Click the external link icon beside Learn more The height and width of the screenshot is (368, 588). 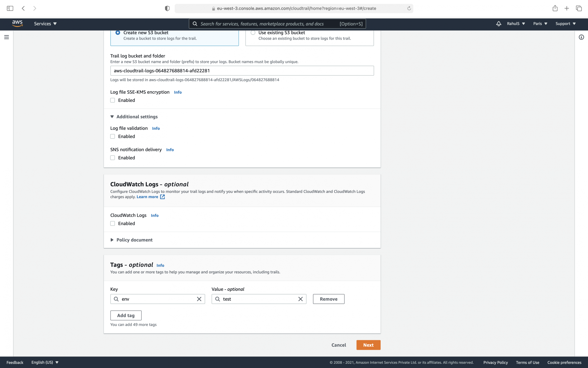click(162, 197)
